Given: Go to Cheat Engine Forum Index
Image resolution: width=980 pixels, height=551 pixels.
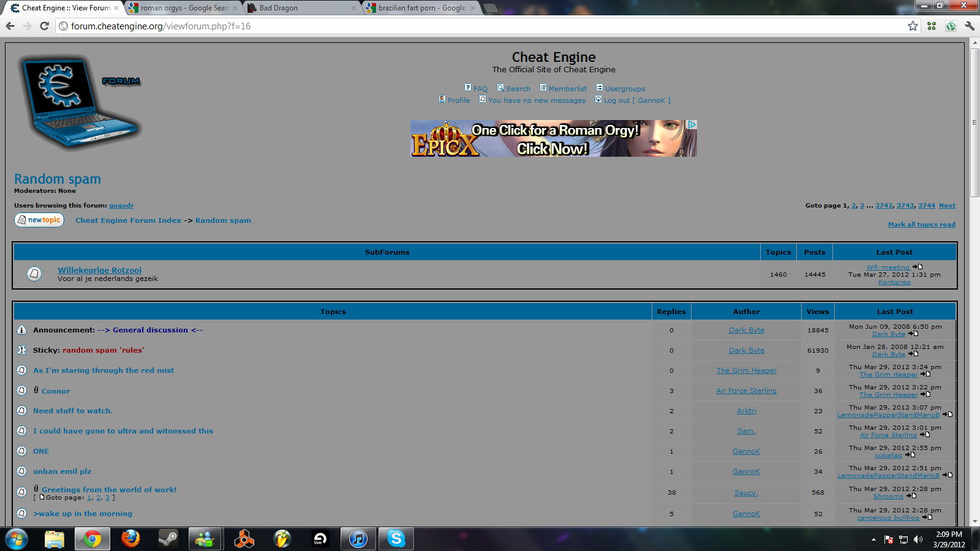Looking at the screenshot, I should click(129, 220).
